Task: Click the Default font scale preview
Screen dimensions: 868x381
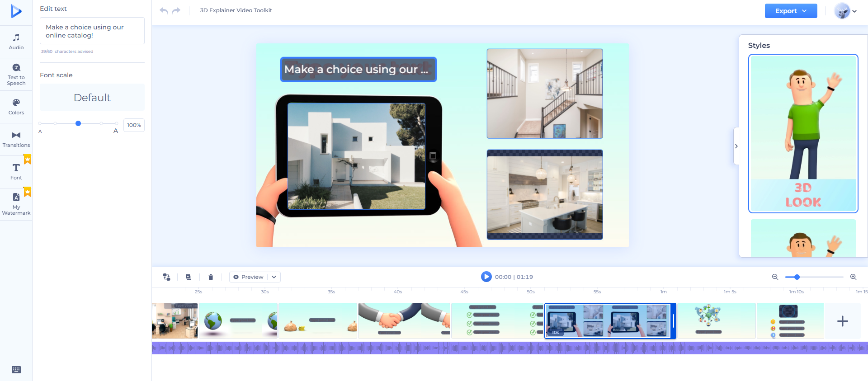Action: (92, 98)
